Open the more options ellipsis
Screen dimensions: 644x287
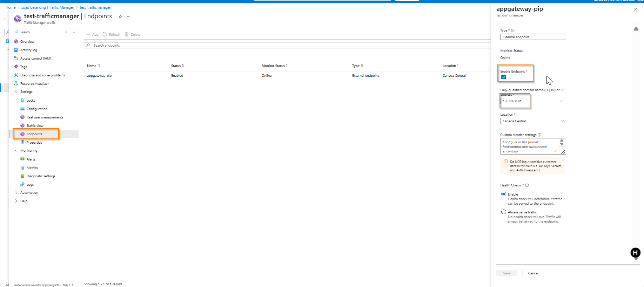(x=129, y=16)
